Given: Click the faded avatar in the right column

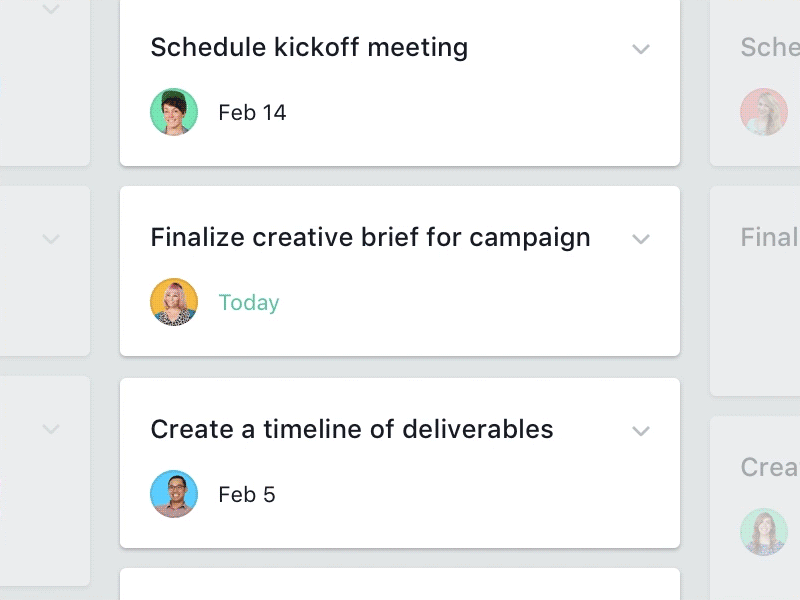Looking at the screenshot, I should click(x=764, y=112).
